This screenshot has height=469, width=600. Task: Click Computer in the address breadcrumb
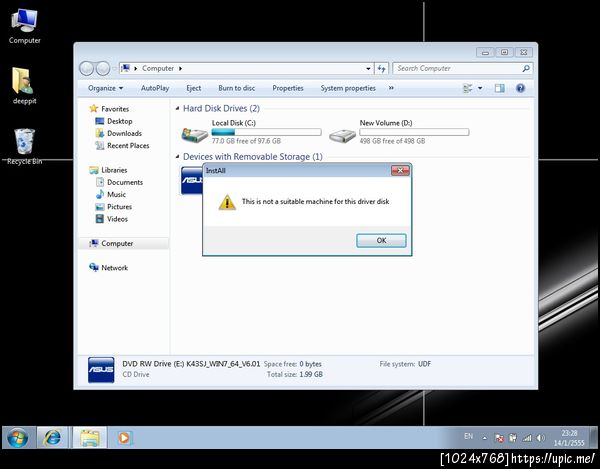coord(158,68)
